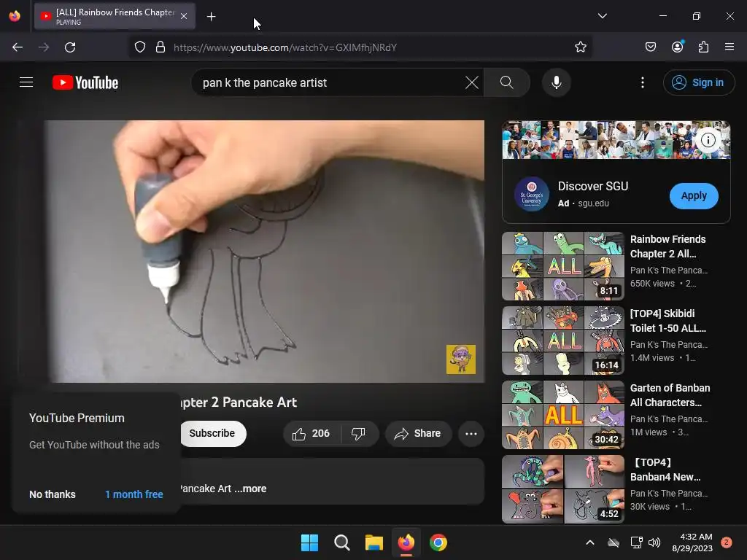Viewport: 747px width, 560px height.
Task: Close the Rainbow Friends Chapter tab
Action: pyautogui.click(x=184, y=16)
